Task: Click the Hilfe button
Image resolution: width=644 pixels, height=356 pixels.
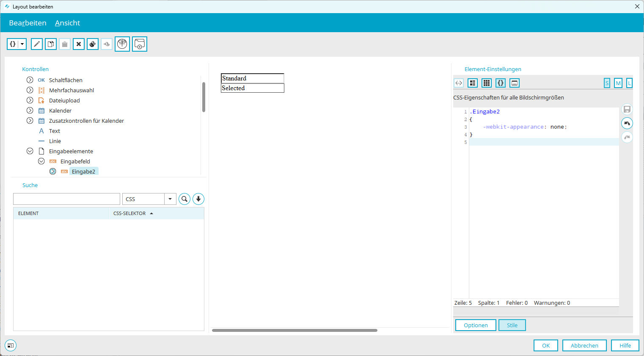Action: (x=625, y=345)
